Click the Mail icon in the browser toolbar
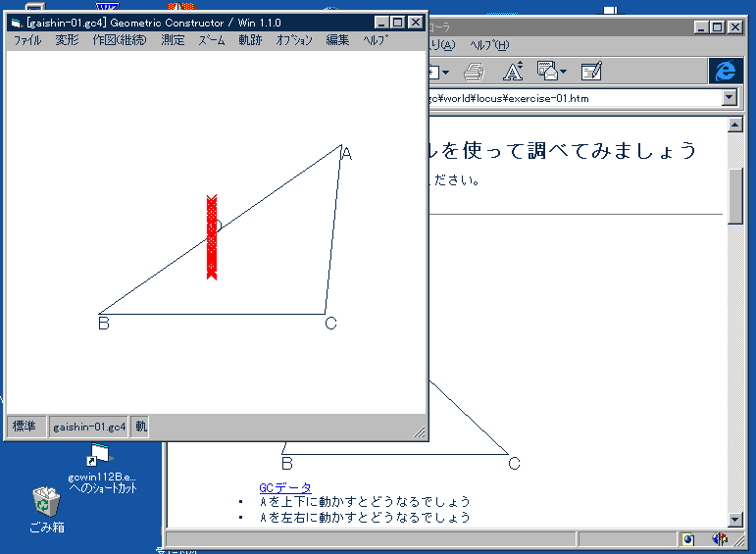The height and width of the screenshot is (554, 756). click(547, 72)
